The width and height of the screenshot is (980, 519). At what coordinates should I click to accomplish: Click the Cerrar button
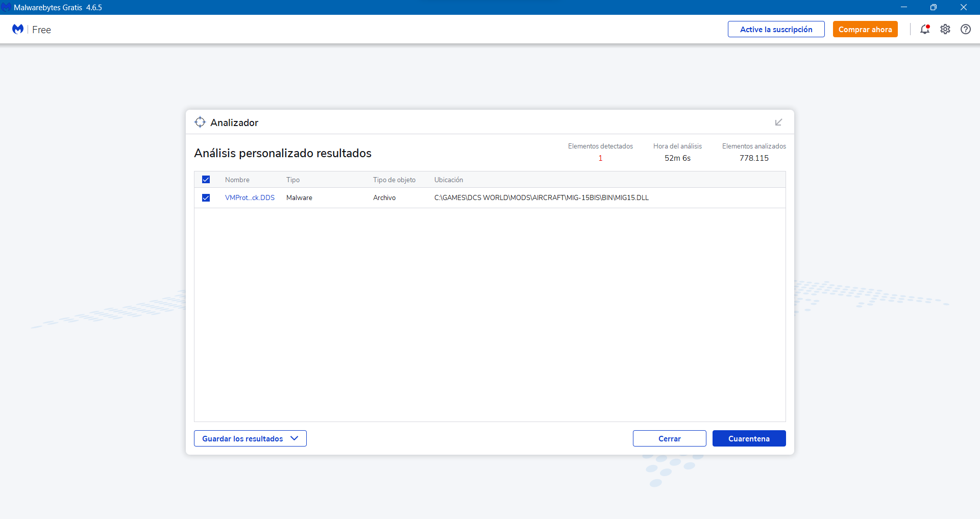[669, 438]
